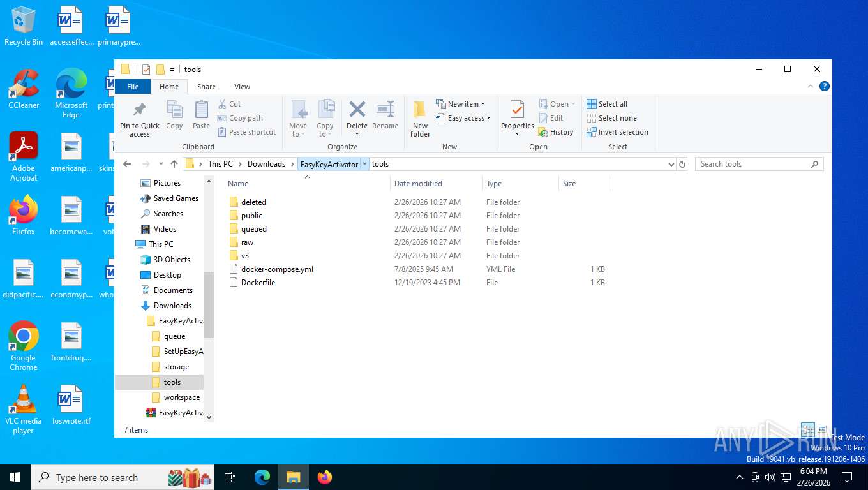
Task: Select Documents in navigation pane
Action: (x=173, y=290)
